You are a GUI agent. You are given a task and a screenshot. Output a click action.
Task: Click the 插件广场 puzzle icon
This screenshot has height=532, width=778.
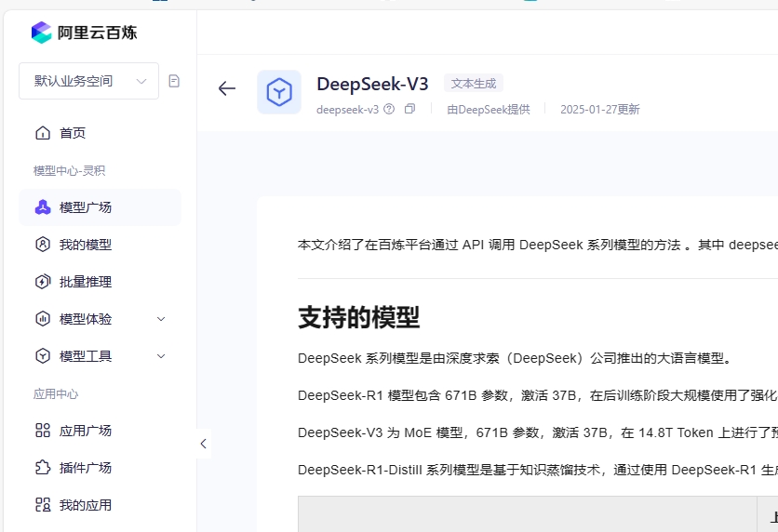[x=43, y=468]
